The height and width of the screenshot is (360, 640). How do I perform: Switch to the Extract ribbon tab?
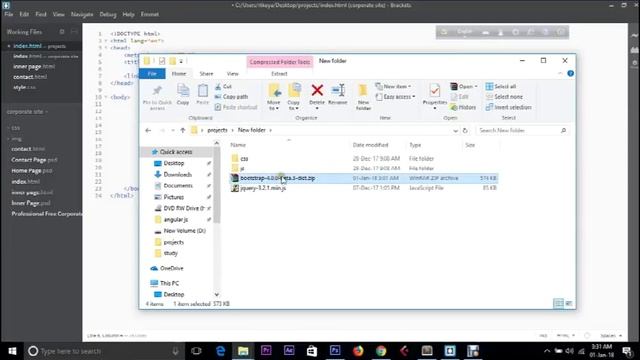tap(279, 74)
